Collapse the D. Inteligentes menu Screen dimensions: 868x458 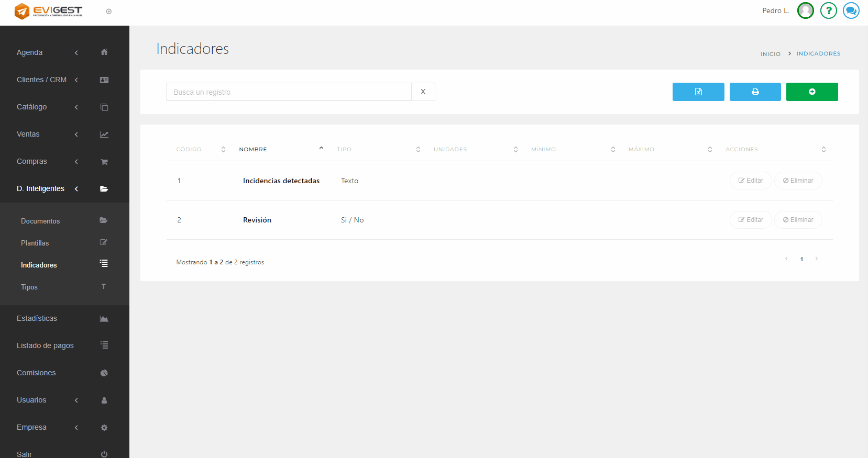(x=47, y=188)
